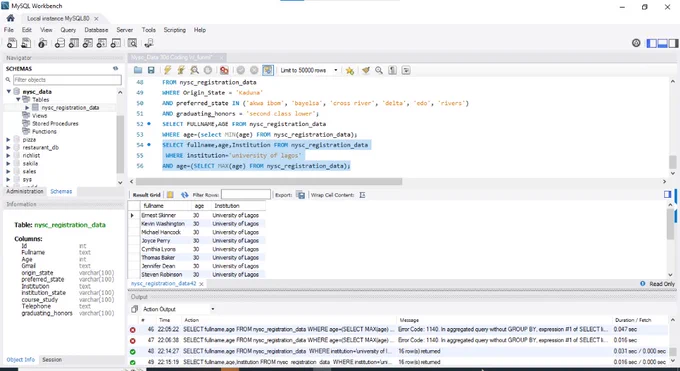
Task: Create a new stored procedure icon
Action: pos(101,43)
